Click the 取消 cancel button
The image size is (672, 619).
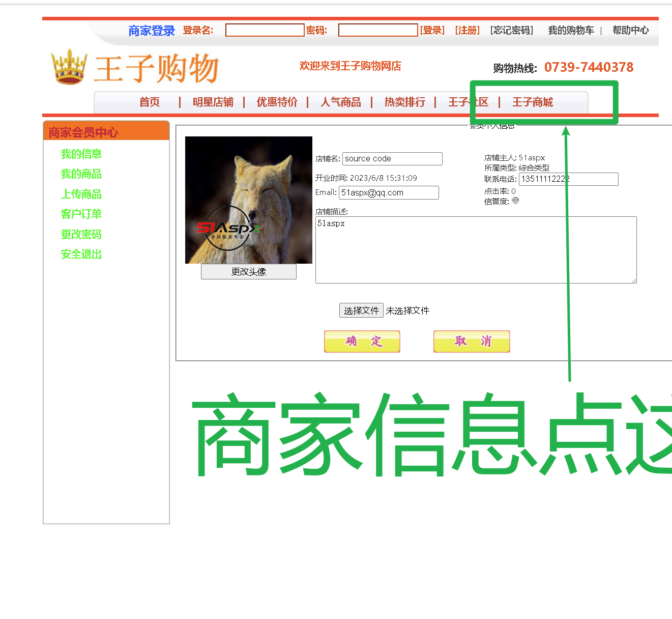[472, 341]
